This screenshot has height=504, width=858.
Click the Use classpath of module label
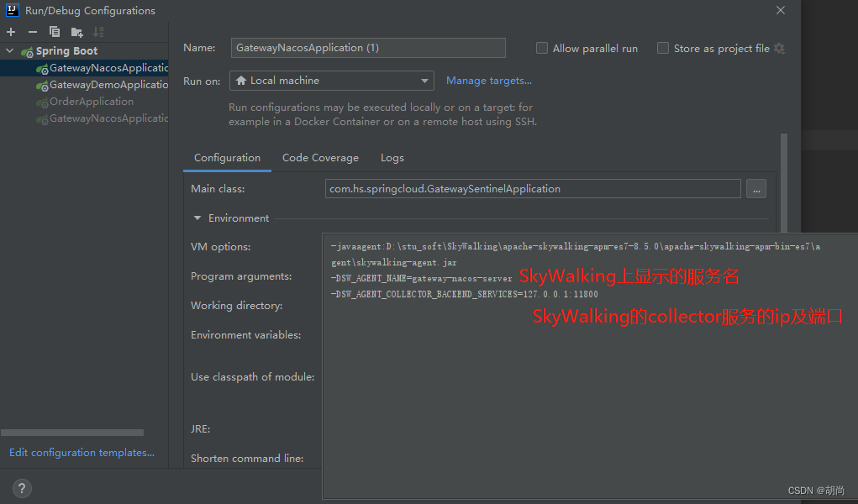(x=252, y=376)
